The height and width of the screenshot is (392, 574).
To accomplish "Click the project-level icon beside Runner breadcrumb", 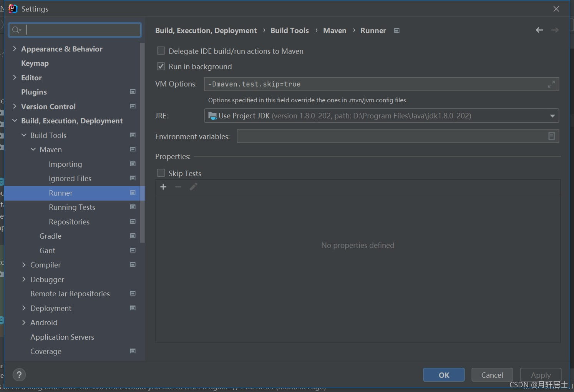I will click(397, 30).
